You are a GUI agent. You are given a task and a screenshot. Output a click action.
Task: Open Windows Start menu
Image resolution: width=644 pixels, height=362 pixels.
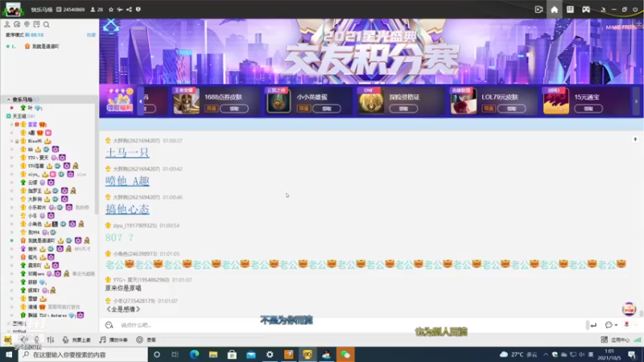pos(9,354)
